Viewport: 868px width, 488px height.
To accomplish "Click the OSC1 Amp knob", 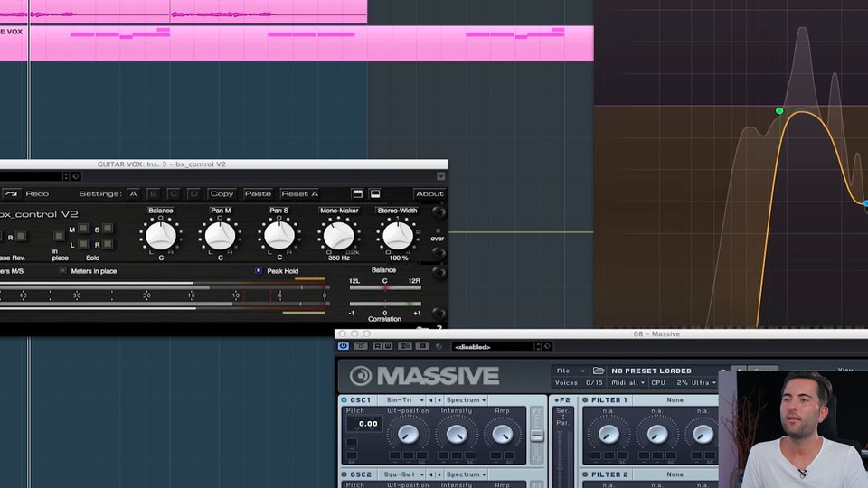I will pyautogui.click(x=502, y=435).
